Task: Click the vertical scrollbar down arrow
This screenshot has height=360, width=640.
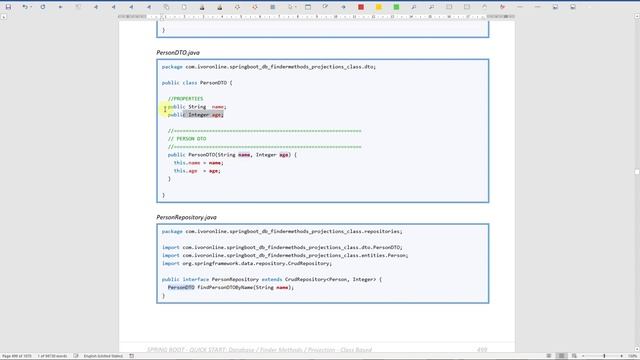Action: tap(637, 349)
